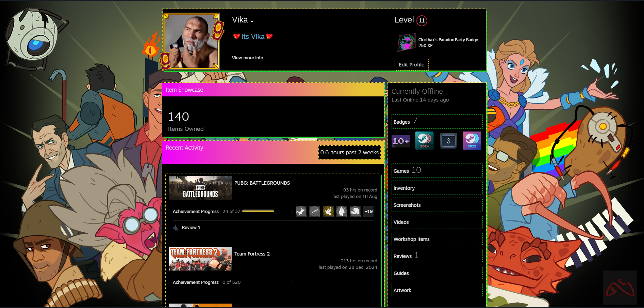The height and width of the screenshot is (308, 644).
Task: Click the thumbs-up icon beside Review 1
Action: tap(176, 228)
